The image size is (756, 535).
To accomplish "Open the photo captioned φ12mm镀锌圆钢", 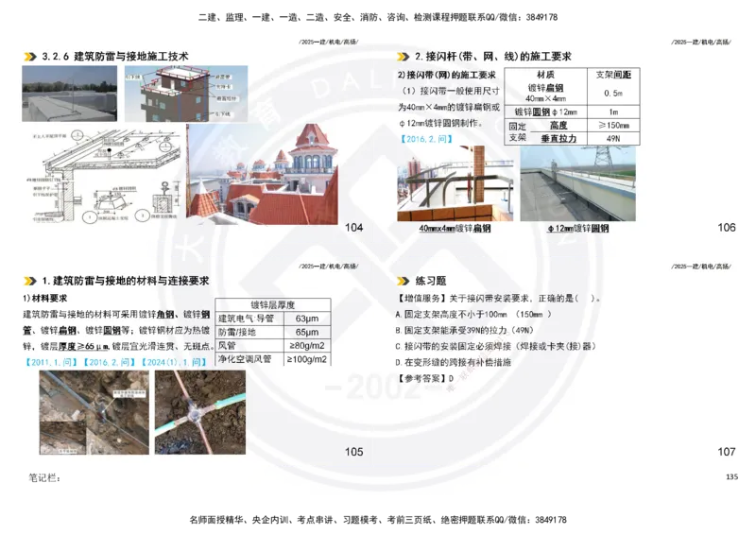I will [577, 183].
